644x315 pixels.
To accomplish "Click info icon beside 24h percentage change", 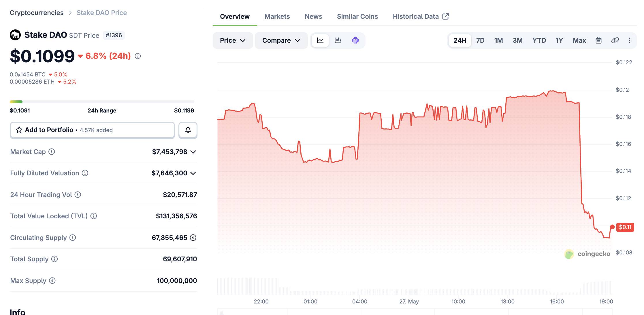I will pos(138,56).
